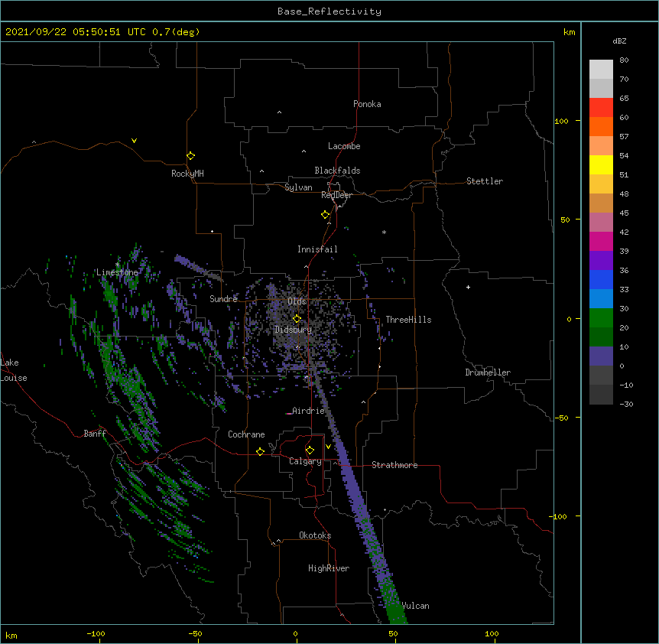Click the Strathmore town label

(394, 465)
